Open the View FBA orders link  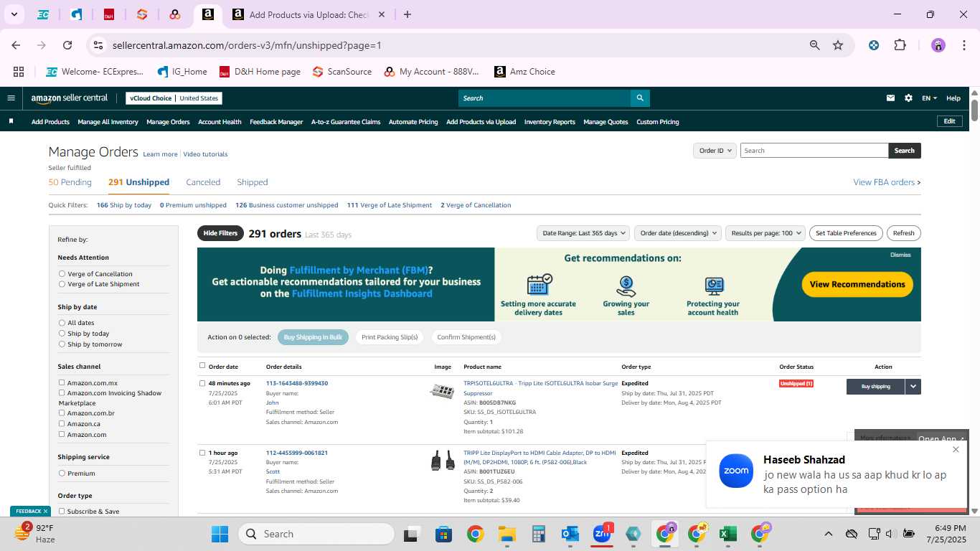point(887,182)
